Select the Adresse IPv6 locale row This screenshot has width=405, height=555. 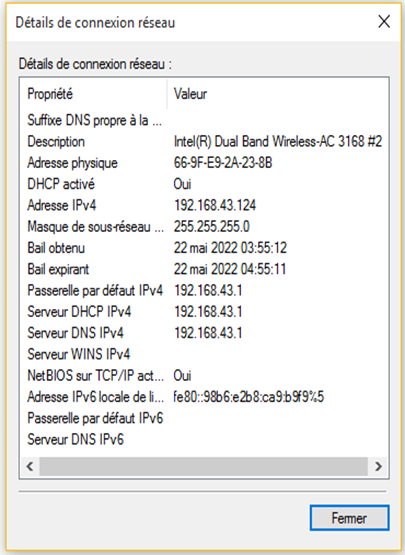[205, 397]
